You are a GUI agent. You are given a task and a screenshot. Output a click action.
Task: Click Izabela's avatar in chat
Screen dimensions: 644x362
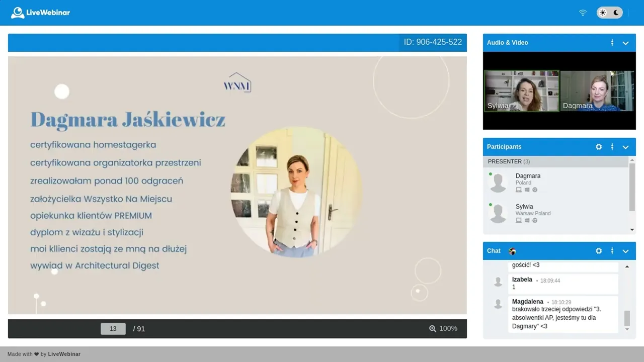(498, 282)
